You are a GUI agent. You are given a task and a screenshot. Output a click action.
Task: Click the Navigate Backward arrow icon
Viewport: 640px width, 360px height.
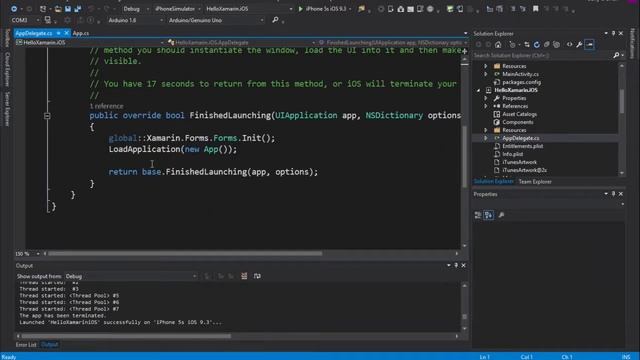pyautogui.click(x=13, y=9)
